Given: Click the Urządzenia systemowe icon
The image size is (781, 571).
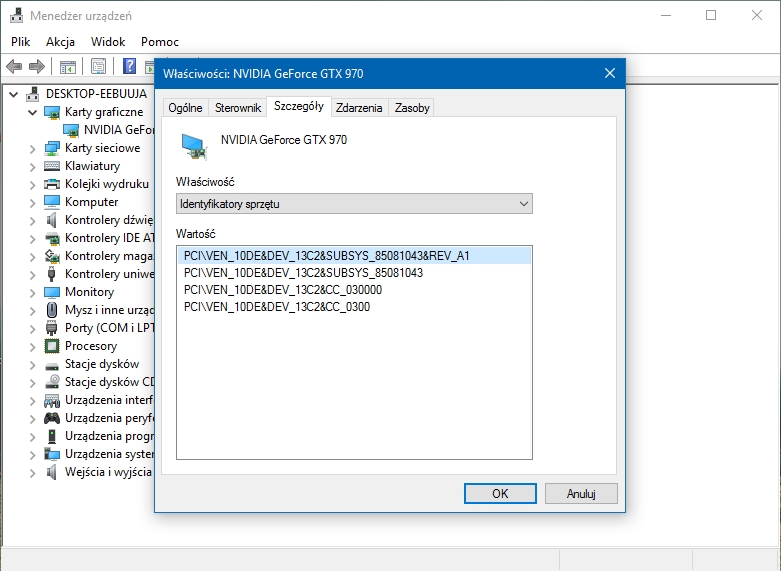Looking at the screenshot, I should click(52, 454).
